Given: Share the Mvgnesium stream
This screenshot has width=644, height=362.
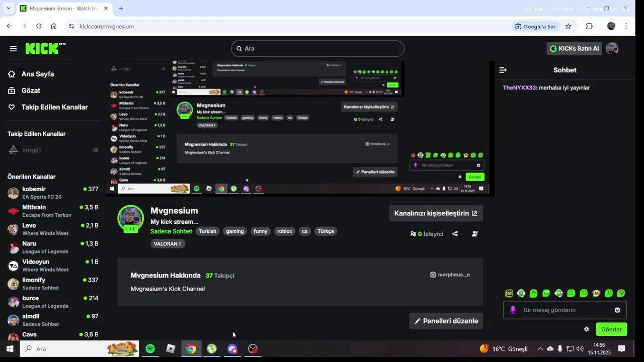Looking at the screenshot, I should (455, 234).
